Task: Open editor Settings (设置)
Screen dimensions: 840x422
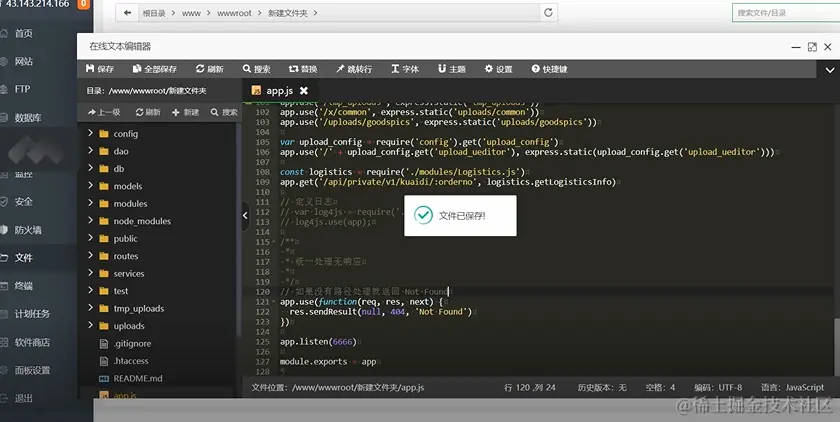Action: [x=499, y=69]
